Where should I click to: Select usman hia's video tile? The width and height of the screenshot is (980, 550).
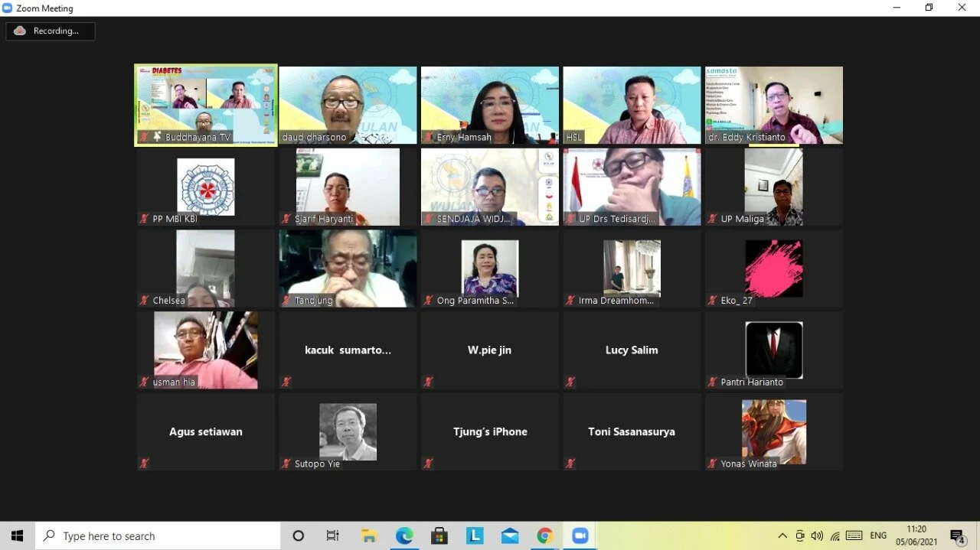coord(206,350)
